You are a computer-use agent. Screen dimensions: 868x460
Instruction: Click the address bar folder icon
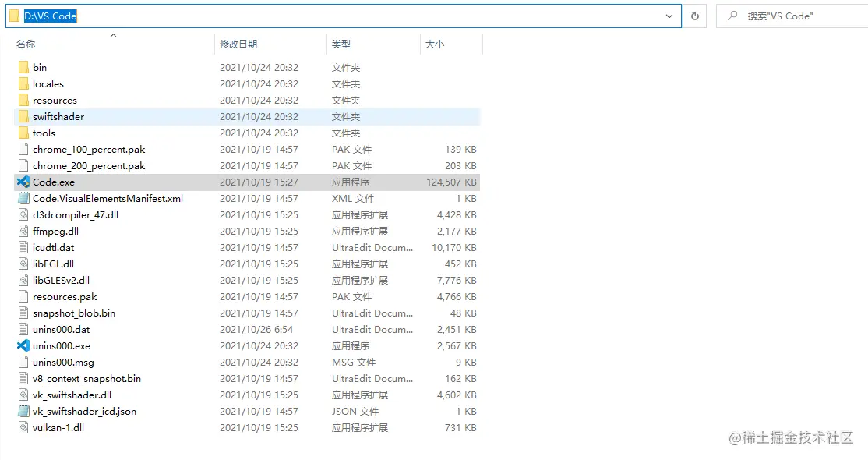(14, 16)
